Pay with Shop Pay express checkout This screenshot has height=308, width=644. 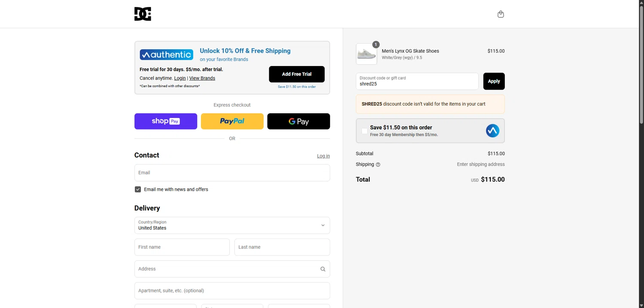[x=166, y=121]
